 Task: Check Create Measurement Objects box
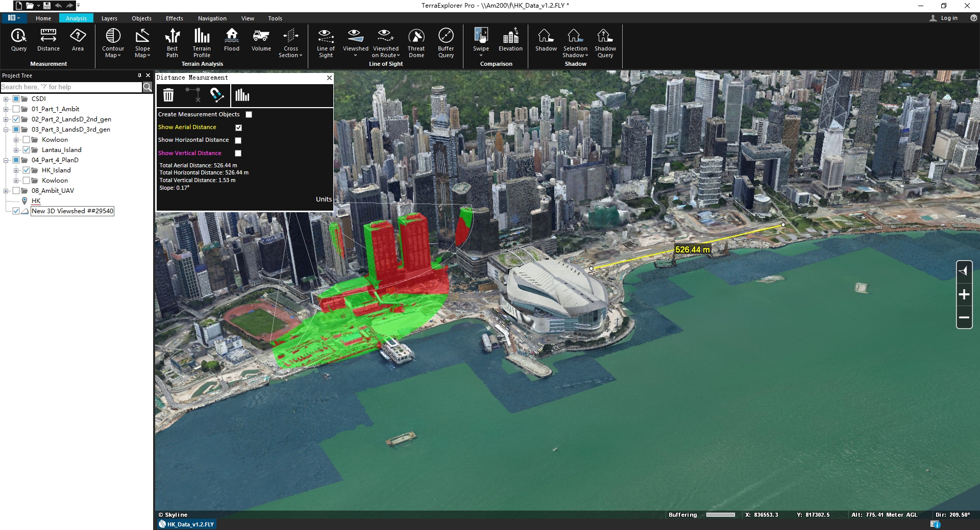pyautogui.click(x=249, y=115)
